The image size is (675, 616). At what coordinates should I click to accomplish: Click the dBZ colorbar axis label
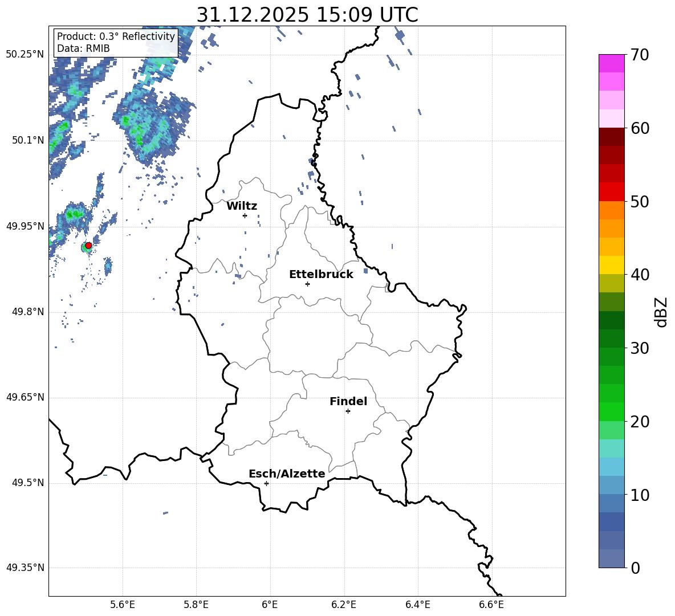pyautogui.click(x=660, y=312)
